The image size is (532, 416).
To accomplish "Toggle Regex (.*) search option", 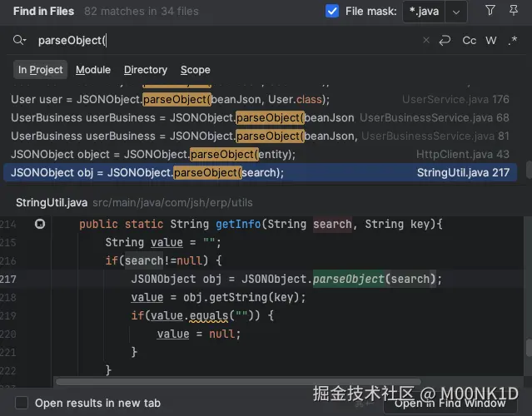I will pyautogui.click(x=513, y=41).
